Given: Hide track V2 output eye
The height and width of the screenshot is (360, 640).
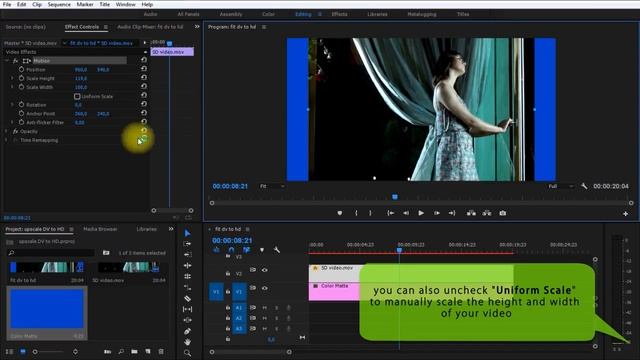Looking at the screenshot, I should pos(264,270).
